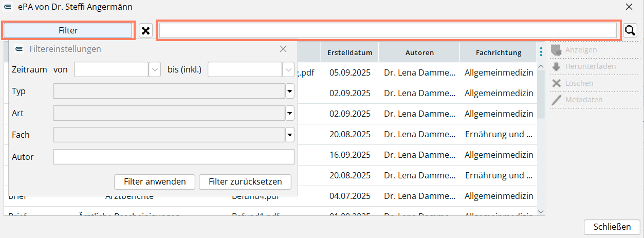Image resolution: width=644 pixels, height=238 pixels.
Task: Click the Zeitraum 'von' date field
Action: point(111,69)
